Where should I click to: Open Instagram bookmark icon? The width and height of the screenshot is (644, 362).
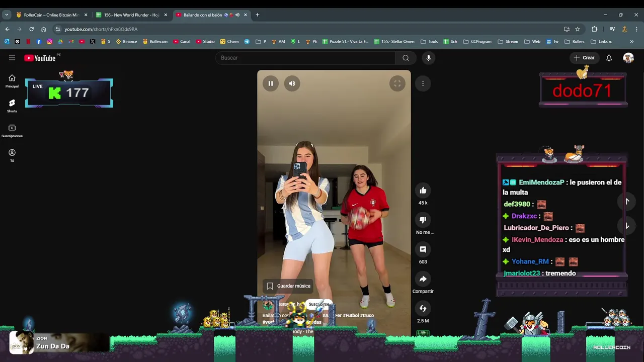[49, 41]
